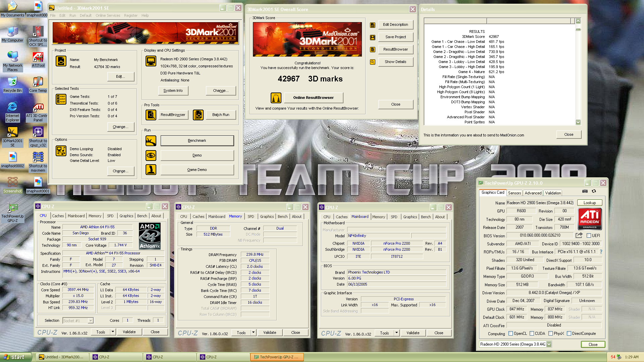Open the GPU selection dropdown in GPU-Z
Viewport: 644px width, 362px height.
click(x=549, y=344)
